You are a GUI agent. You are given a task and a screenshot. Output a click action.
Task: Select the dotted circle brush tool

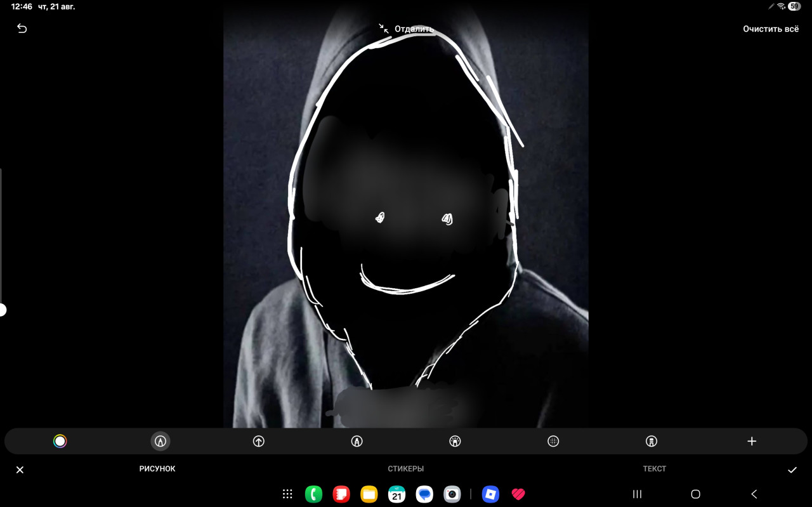(553, 441)
